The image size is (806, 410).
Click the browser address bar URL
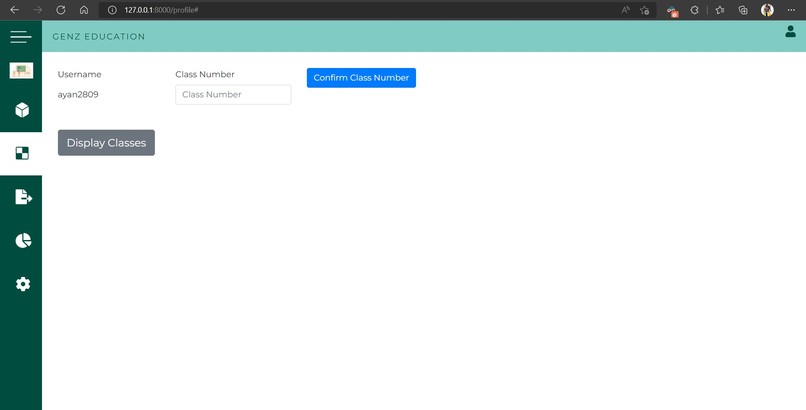pyautogui.click(x=161, y=10)
